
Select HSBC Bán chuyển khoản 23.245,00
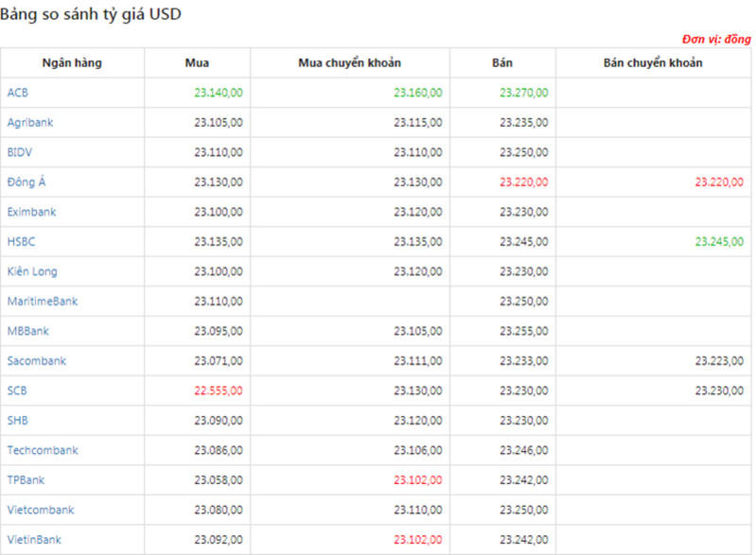[x=719, y=242]
